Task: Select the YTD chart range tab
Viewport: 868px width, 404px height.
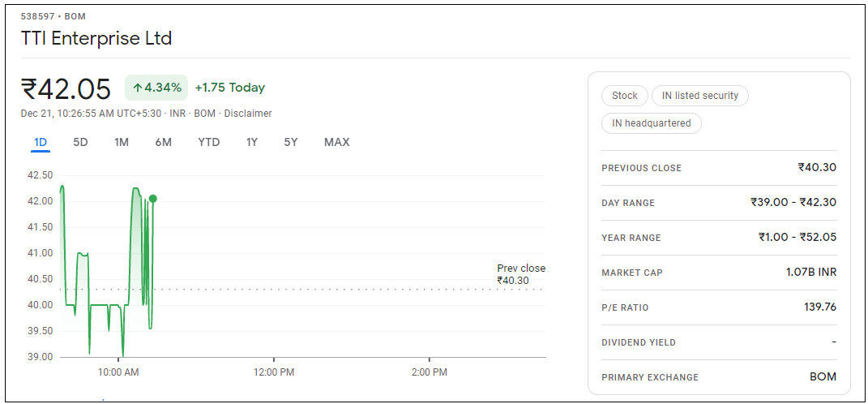Action: point(209,143)
